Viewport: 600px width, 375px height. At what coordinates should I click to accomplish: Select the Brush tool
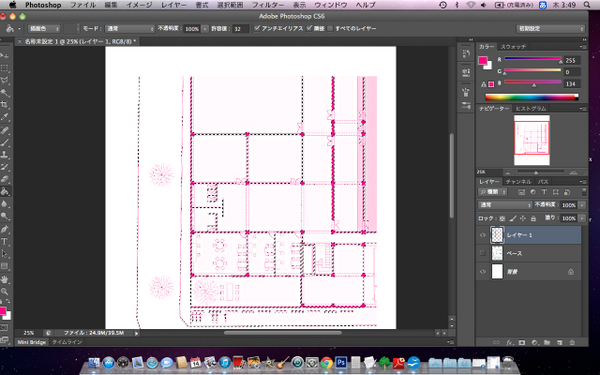pyautogui.click(x=5, y=143)
